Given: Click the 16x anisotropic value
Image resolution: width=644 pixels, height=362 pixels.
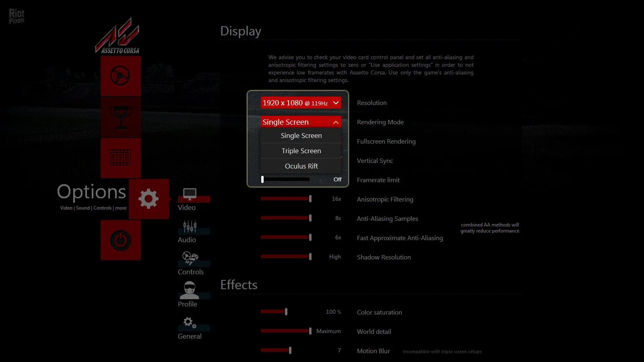Looking at the screenshot, I should coord(336,199).
